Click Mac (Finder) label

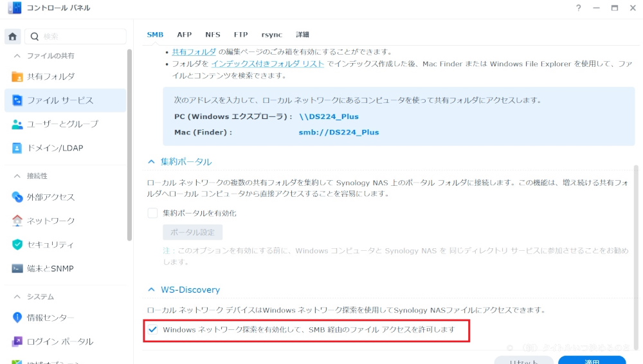[203, 132]
